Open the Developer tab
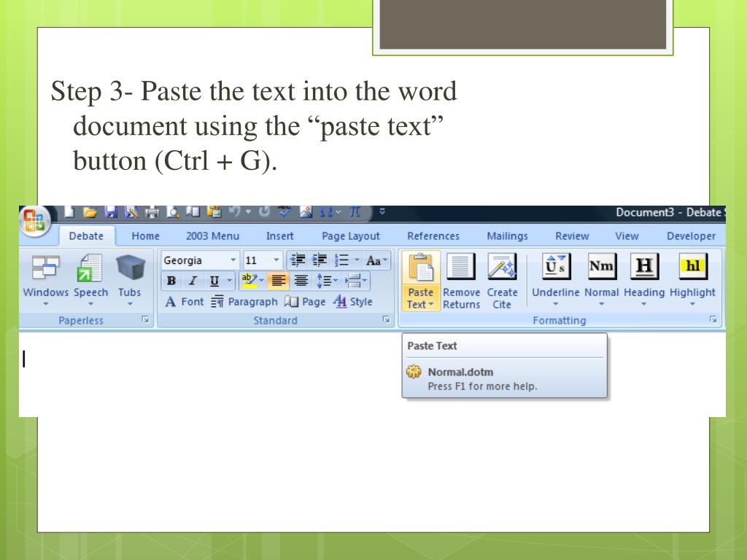 click(x=691, y=236)
